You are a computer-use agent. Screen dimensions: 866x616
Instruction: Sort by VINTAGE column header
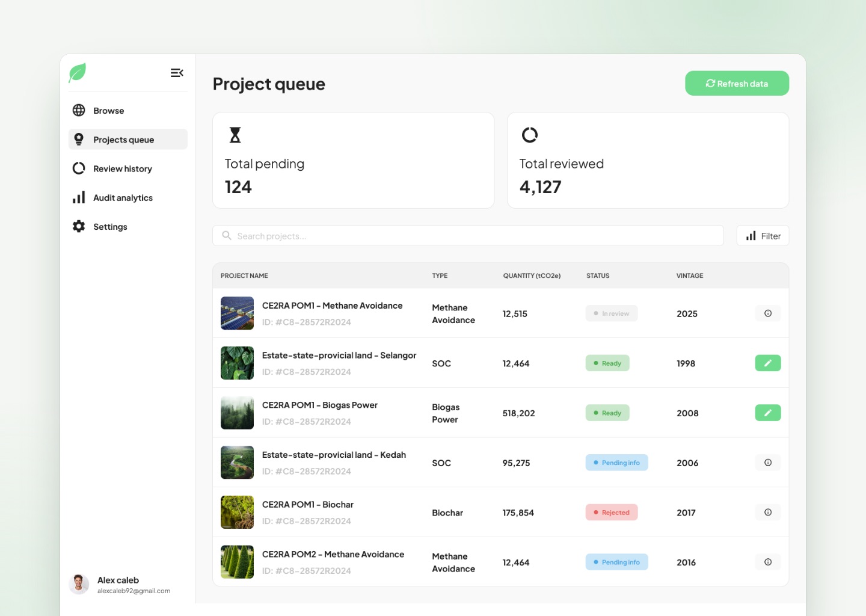click(690, 276)
